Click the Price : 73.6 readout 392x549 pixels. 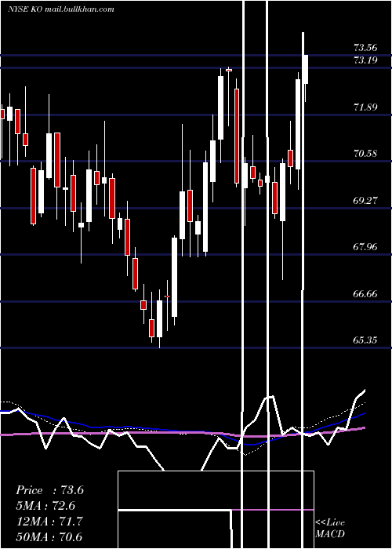(x=49, y=490)
